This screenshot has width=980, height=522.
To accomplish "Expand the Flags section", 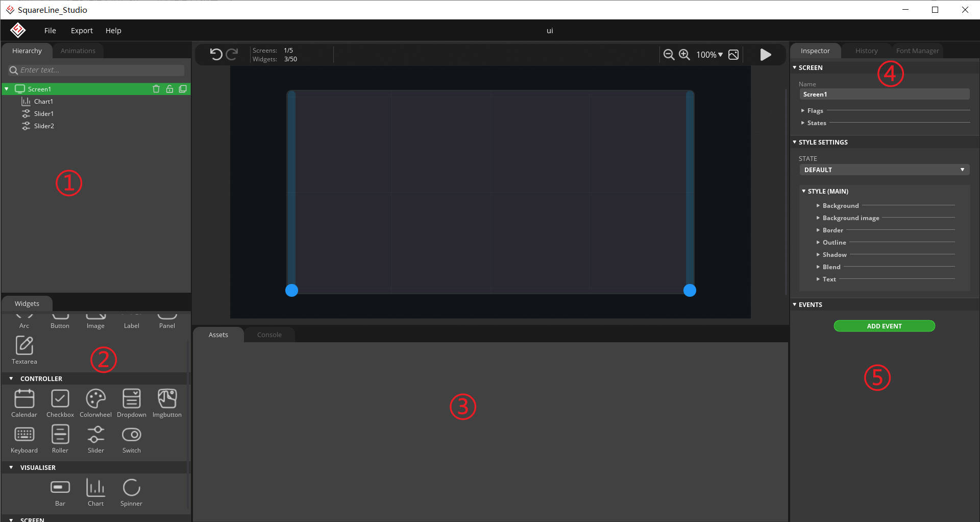I will [803, 110].
